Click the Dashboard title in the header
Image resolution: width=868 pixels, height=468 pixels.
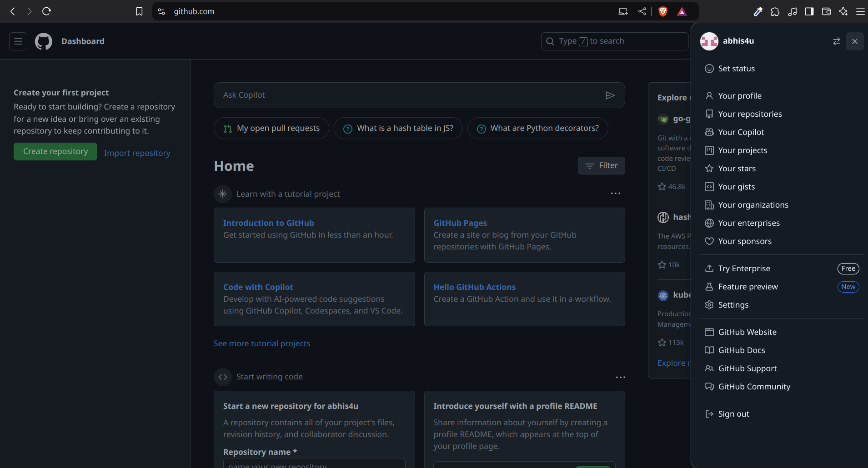tap(83, 41)
